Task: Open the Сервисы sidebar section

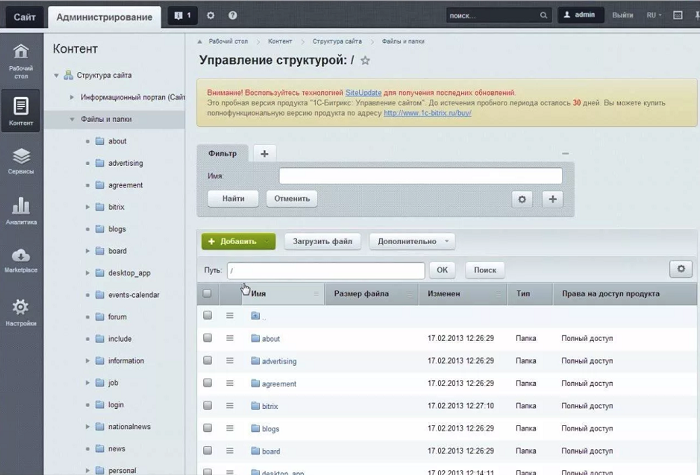Action: click(x=21, y=161)
